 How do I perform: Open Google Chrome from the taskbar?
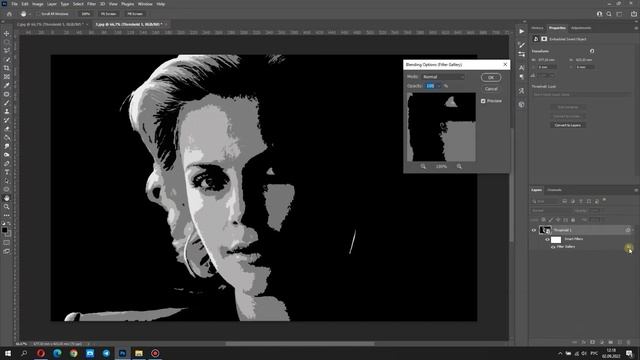[73, 353]
